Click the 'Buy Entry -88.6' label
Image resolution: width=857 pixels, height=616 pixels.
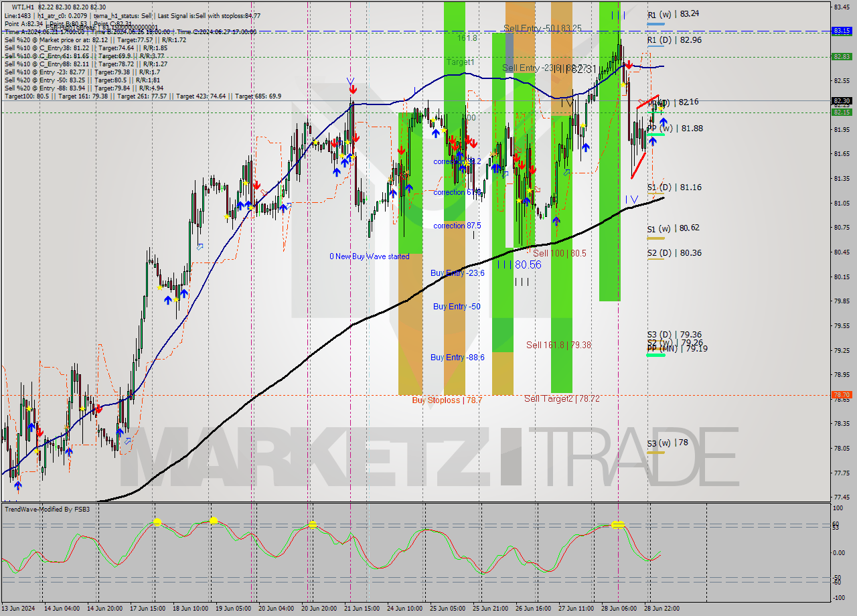[457, 358]
